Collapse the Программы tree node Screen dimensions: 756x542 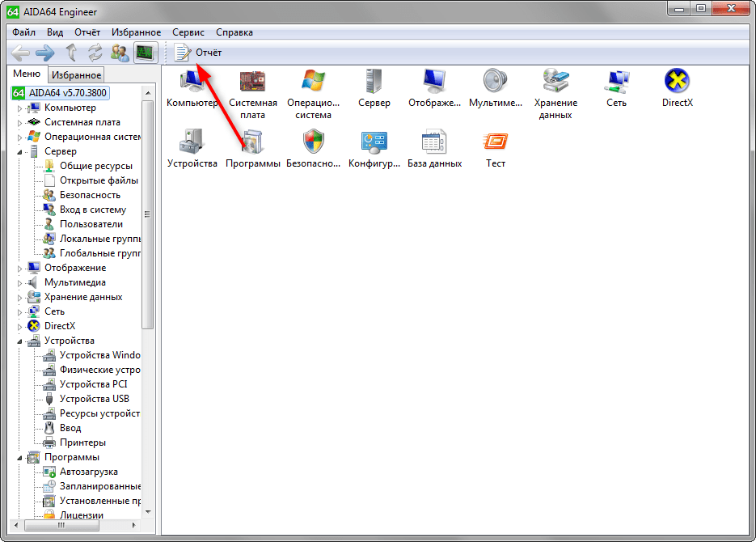tap(19, 458)
